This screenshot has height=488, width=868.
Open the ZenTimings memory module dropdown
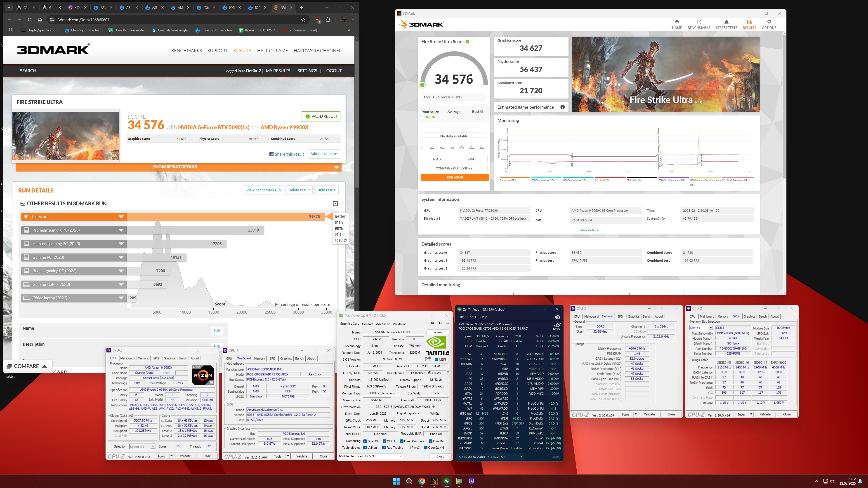(x=491, y=457)
